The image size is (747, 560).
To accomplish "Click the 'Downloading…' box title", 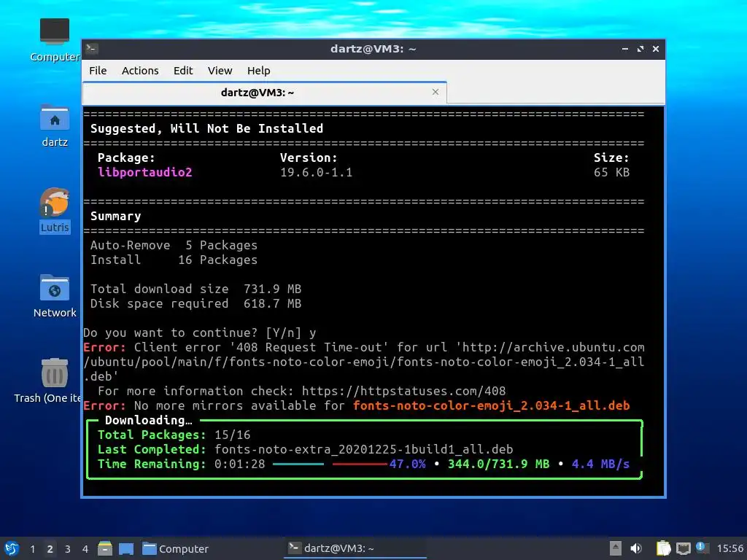I will coord(149,421).
